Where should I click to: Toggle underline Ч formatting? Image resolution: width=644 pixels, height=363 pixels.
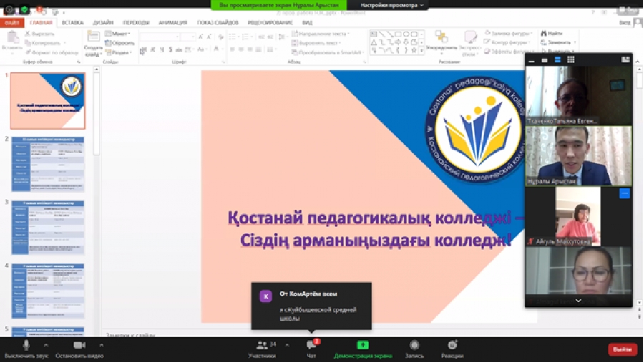162,49
